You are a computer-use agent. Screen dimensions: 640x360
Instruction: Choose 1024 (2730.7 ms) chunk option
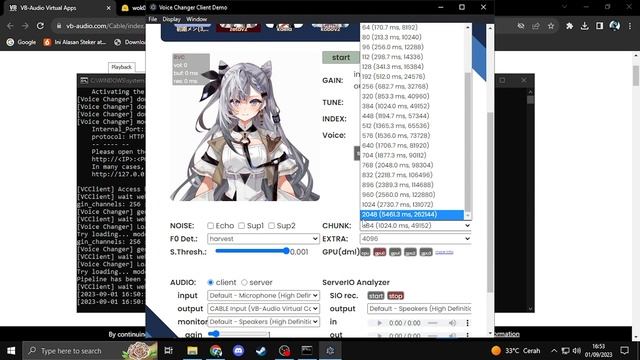(412, 204)
